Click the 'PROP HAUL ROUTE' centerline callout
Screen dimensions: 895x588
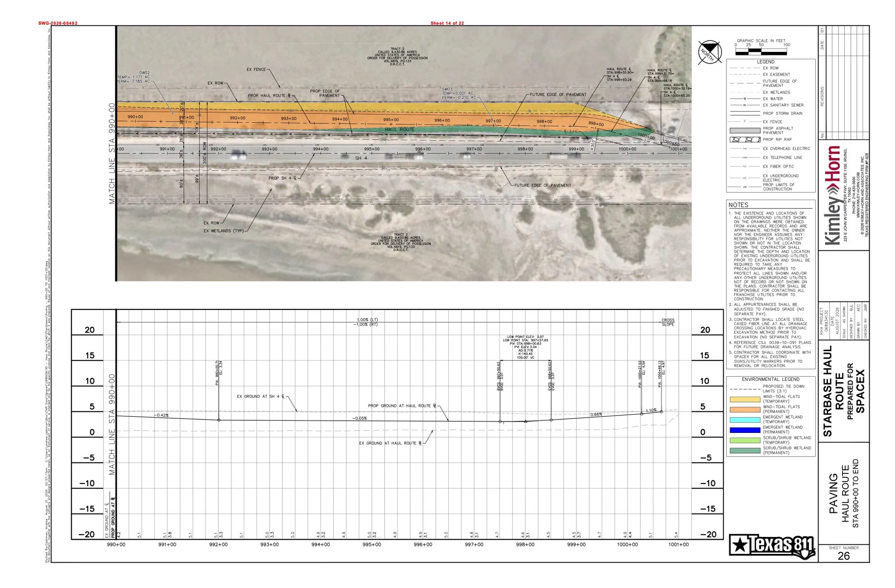[269, 96]
